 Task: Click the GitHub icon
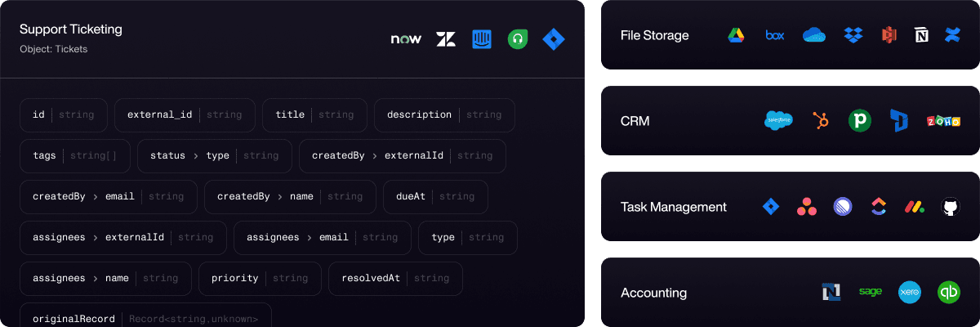949,207
